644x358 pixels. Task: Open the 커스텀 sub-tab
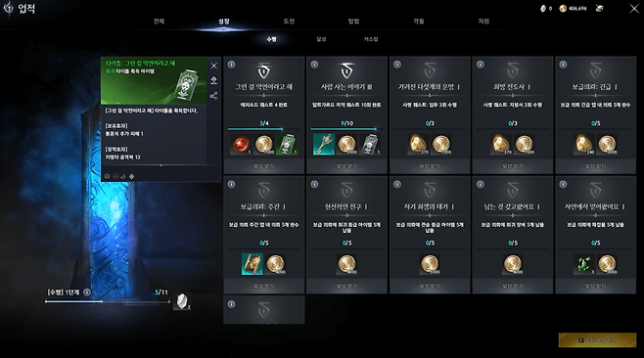(x=371, y=39)
